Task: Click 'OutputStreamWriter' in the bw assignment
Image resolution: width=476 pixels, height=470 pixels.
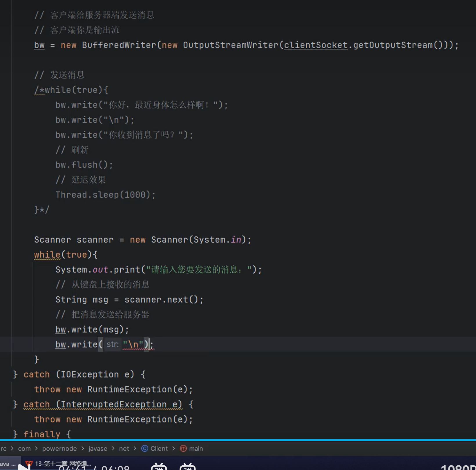Action: click(x=231, y=45)
